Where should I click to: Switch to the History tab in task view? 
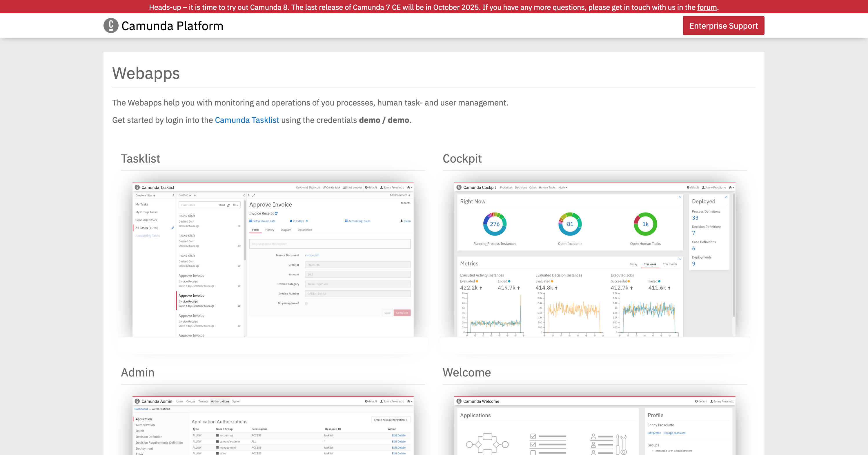270,230
